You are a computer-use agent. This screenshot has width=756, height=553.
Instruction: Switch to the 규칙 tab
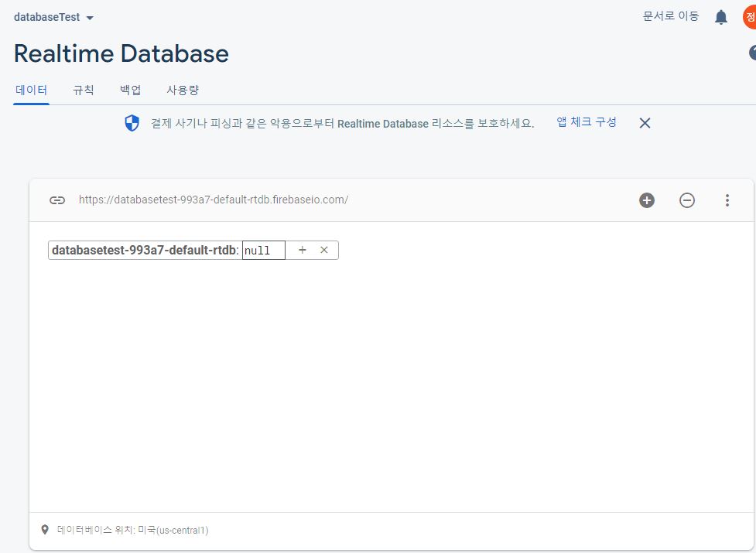83,90
